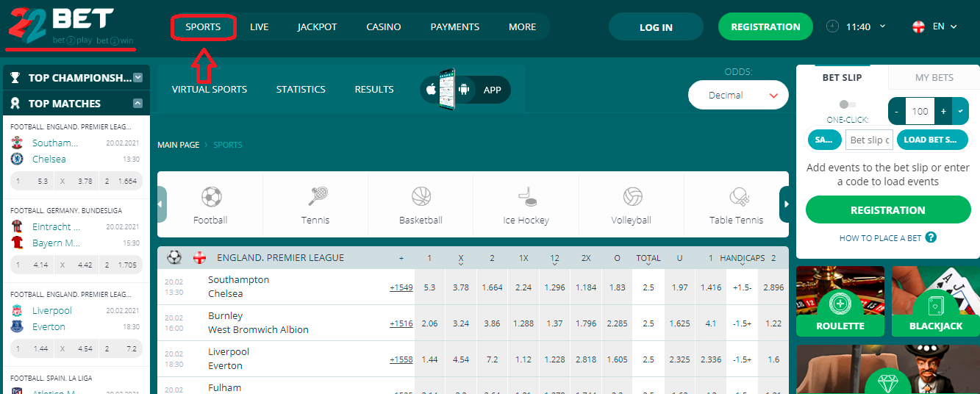
Task: Open the More menu
Action: pyautogui.click(x=523, y=26)
